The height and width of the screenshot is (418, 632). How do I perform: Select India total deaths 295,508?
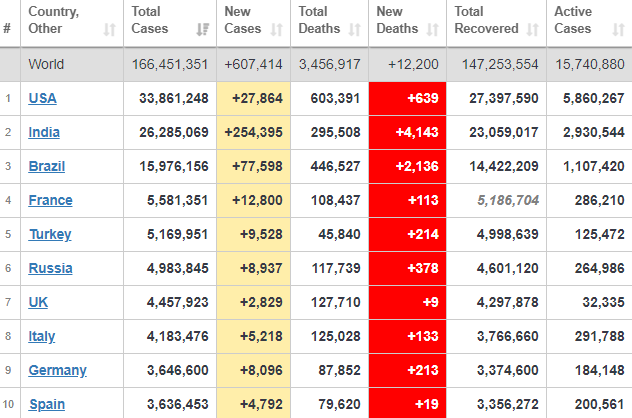[335, 132]
